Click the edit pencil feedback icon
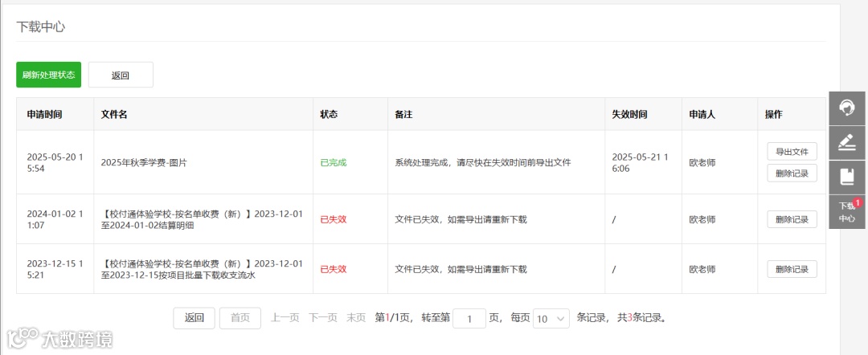Image resolution: width=868 pixels, height=355 pixels. coord(847,143)
